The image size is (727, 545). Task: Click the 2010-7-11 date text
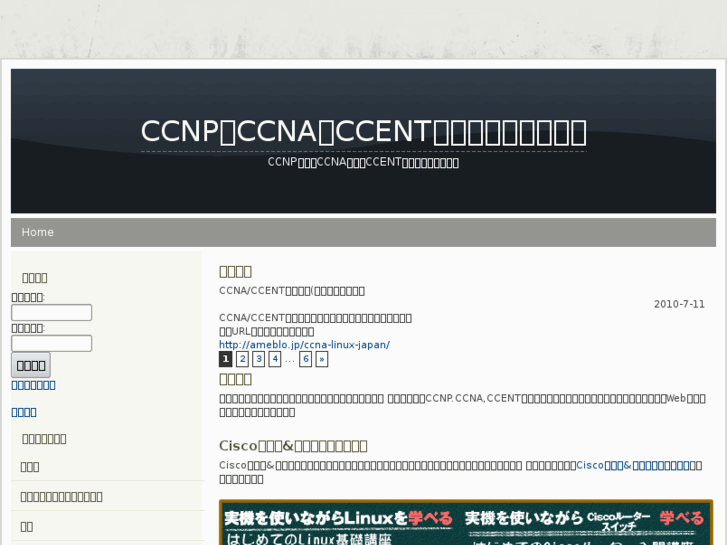coord(679,304)
